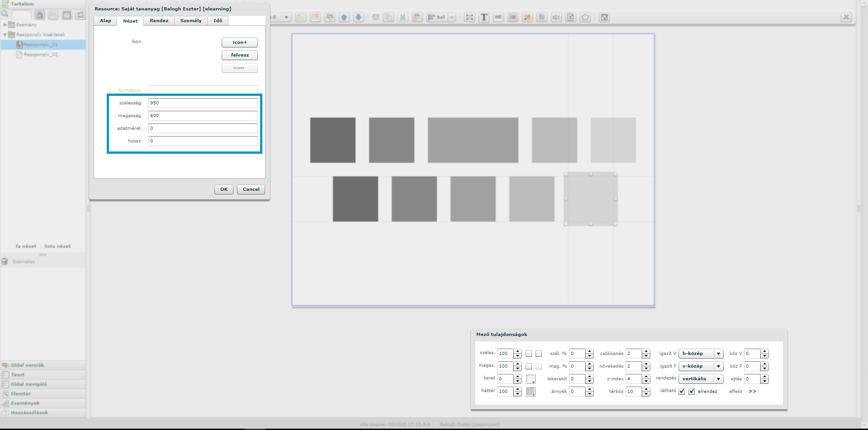This screenshot has height=430, width=868.
Task: Click the blue move-down arrow icon
Action: 359,17
